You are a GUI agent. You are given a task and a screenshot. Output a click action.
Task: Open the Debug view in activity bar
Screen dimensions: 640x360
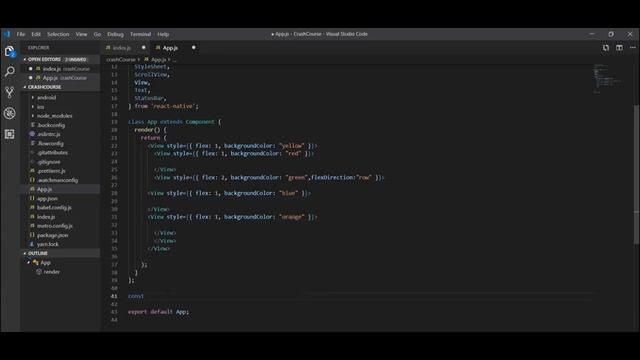pos(10,113)
